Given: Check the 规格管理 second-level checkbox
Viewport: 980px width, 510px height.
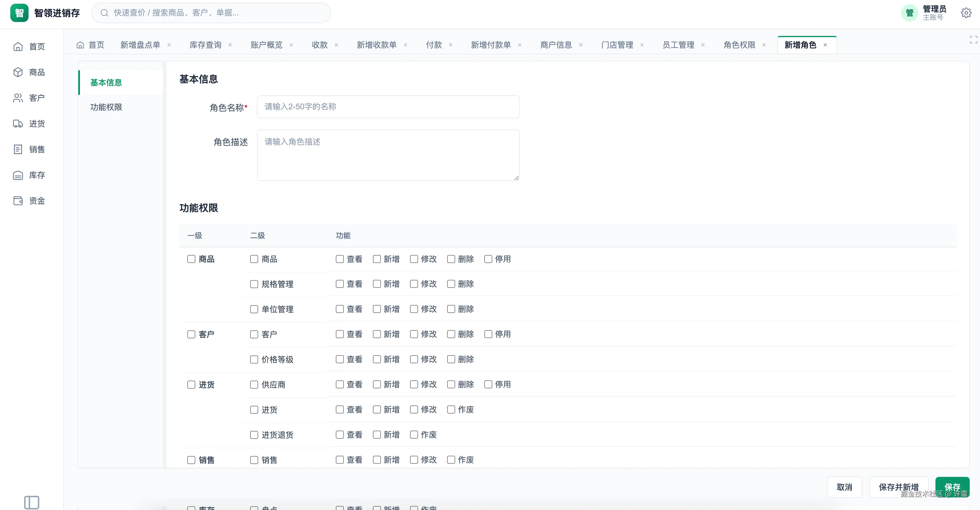Looking at the screenshot, I should (x=254, y=284).
